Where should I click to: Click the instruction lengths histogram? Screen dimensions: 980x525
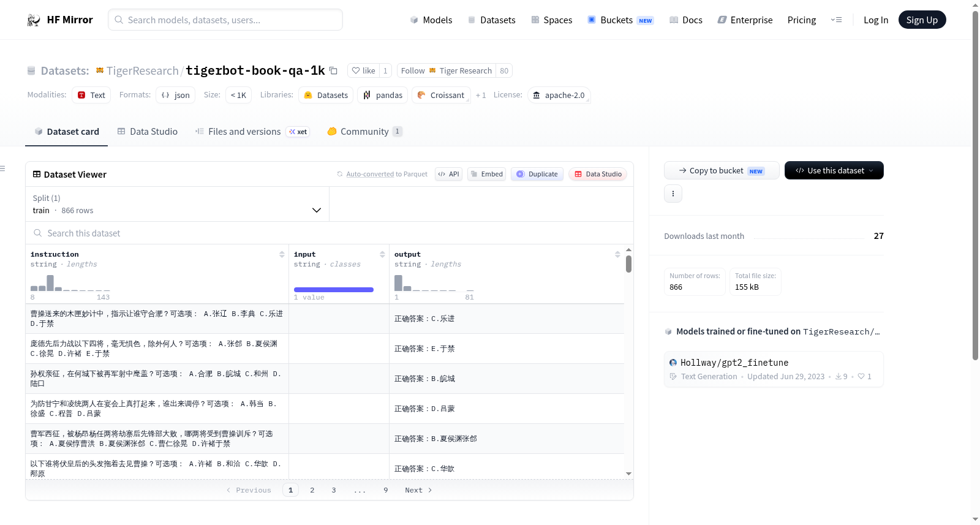70,283
